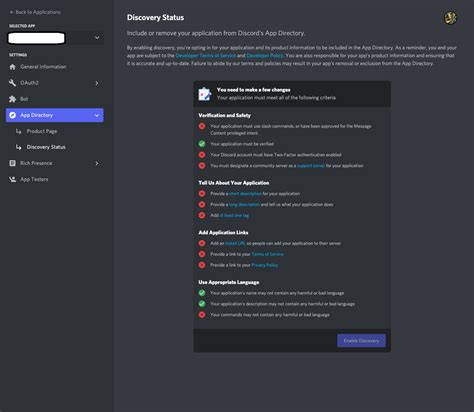Open the Product Page sub-item
This screenshot has width=474, height=412.
point(42,131)
